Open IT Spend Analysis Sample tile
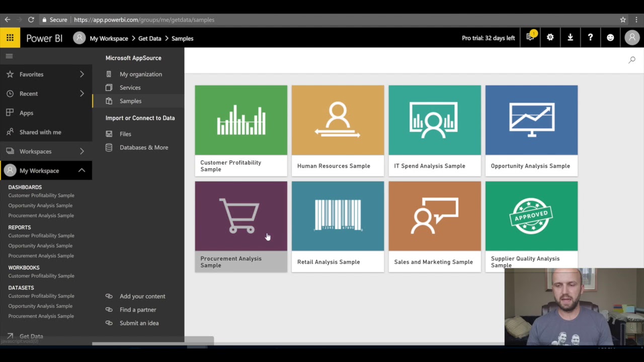The image size is (644, 362). click(435, 131)
